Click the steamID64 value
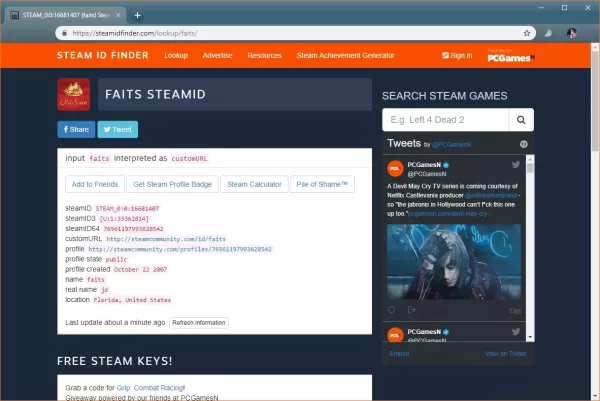 (x=133, y=229)
